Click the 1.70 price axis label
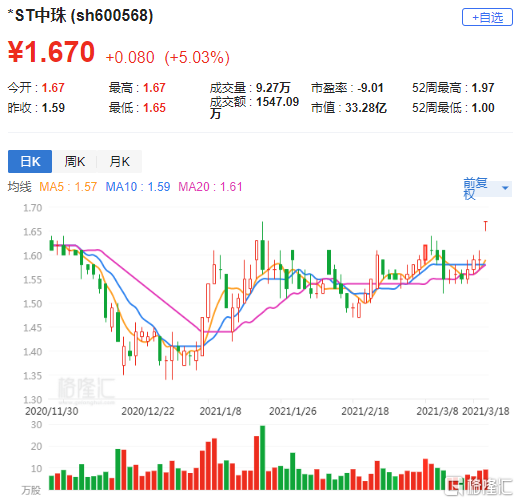Image resolution: width=519 pixels, height=503 pixels. click(x=33, y=208)
